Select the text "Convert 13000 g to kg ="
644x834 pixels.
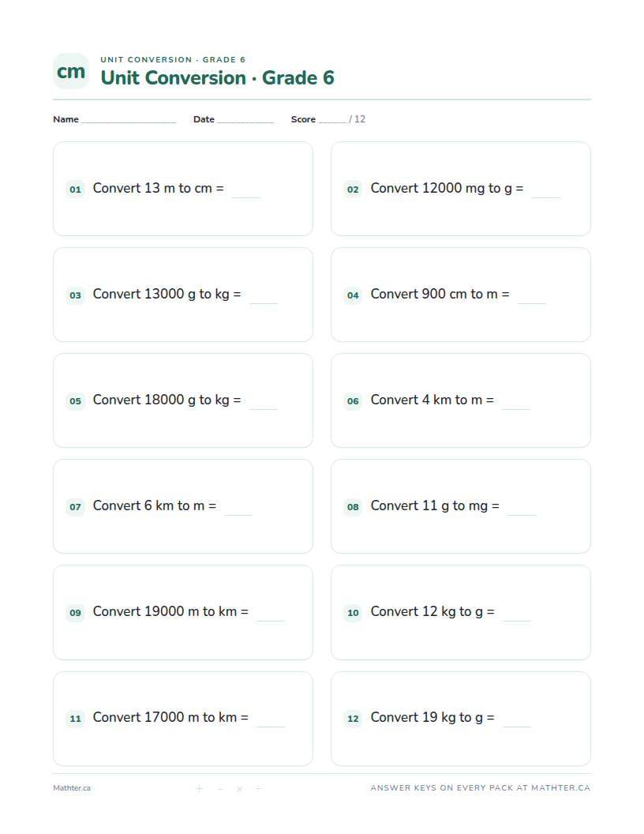[167, 294]
